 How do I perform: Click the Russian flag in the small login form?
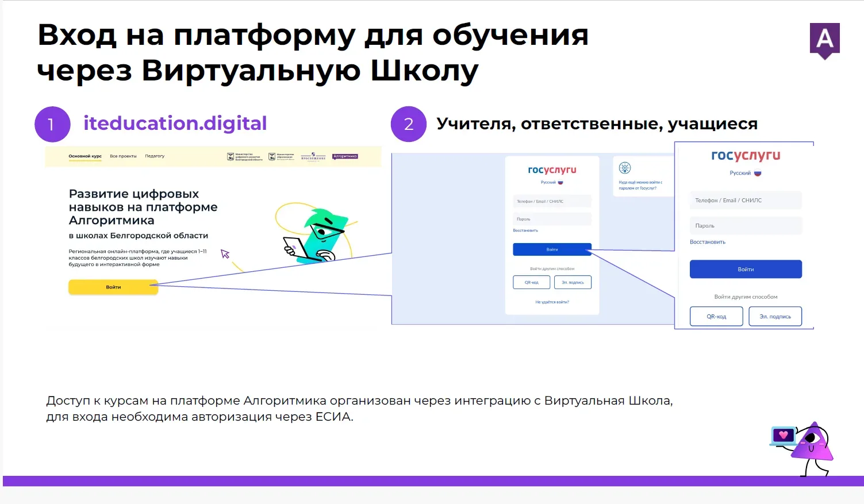(560, 182)
